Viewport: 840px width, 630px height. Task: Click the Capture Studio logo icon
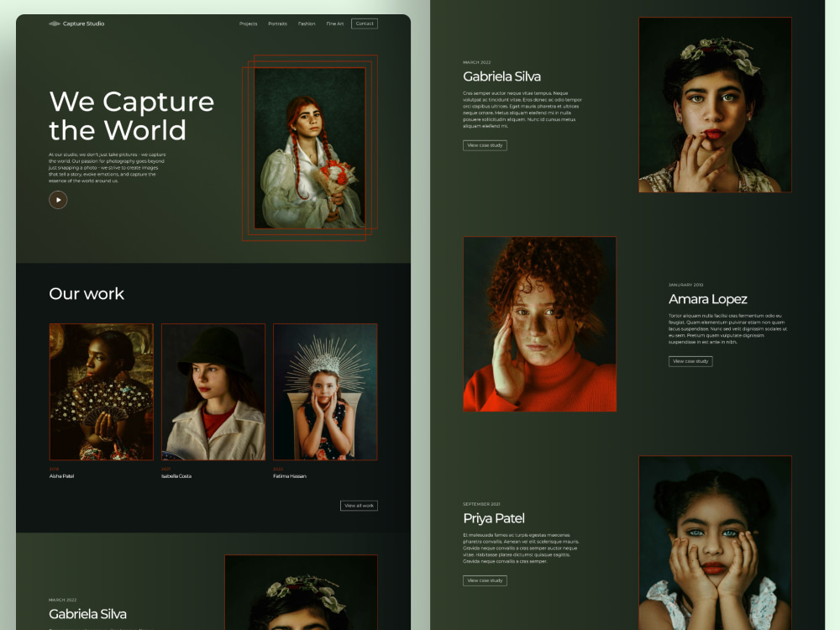(x=53, y=24)
